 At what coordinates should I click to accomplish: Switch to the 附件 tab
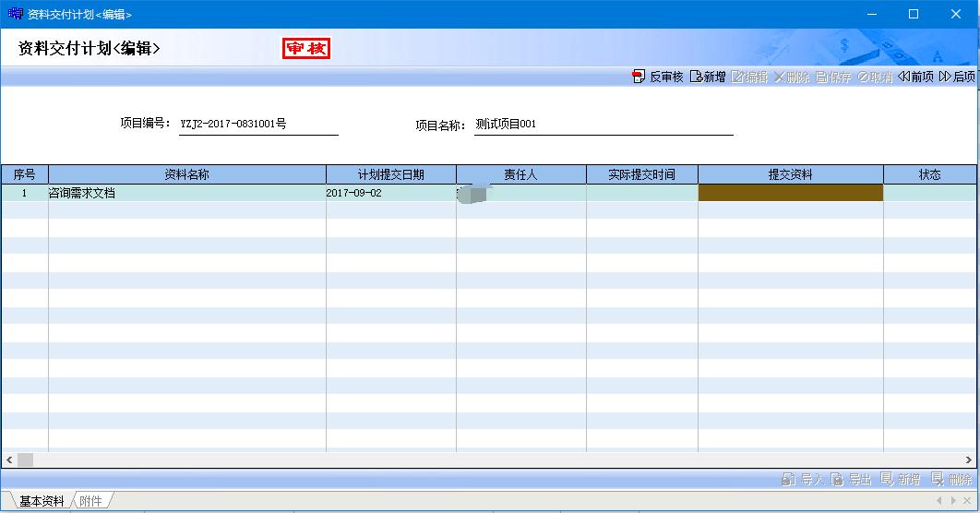[x=91, y=501]
